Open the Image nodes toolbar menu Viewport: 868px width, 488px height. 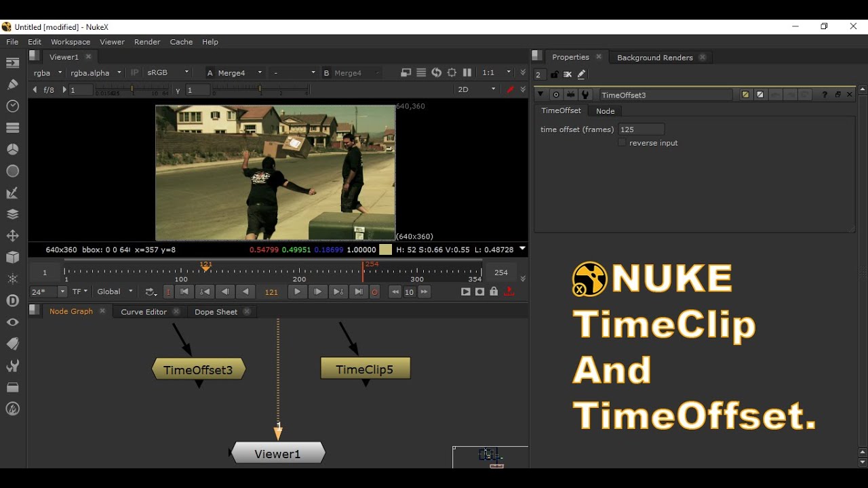coord(12,63)
